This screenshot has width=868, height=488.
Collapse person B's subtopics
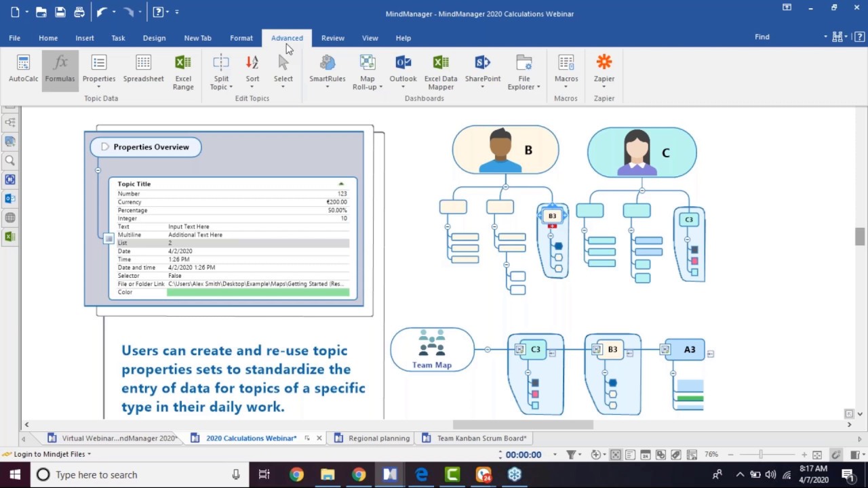[506, 186]
